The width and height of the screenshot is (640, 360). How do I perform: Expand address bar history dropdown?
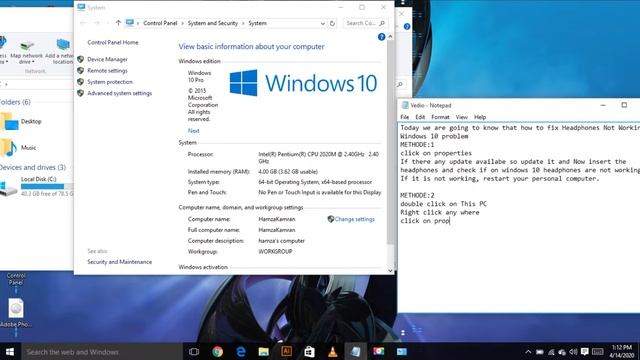pos(322,24)
